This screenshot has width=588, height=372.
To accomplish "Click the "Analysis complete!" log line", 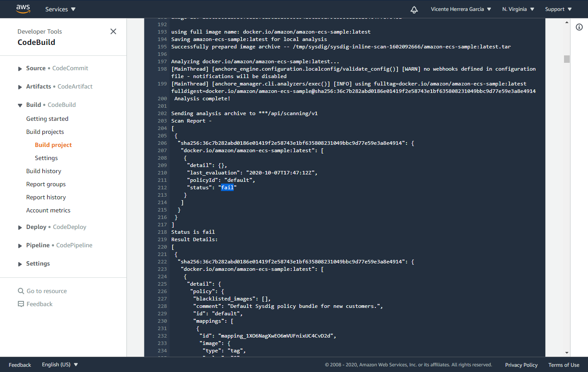I will click(202, 99).
